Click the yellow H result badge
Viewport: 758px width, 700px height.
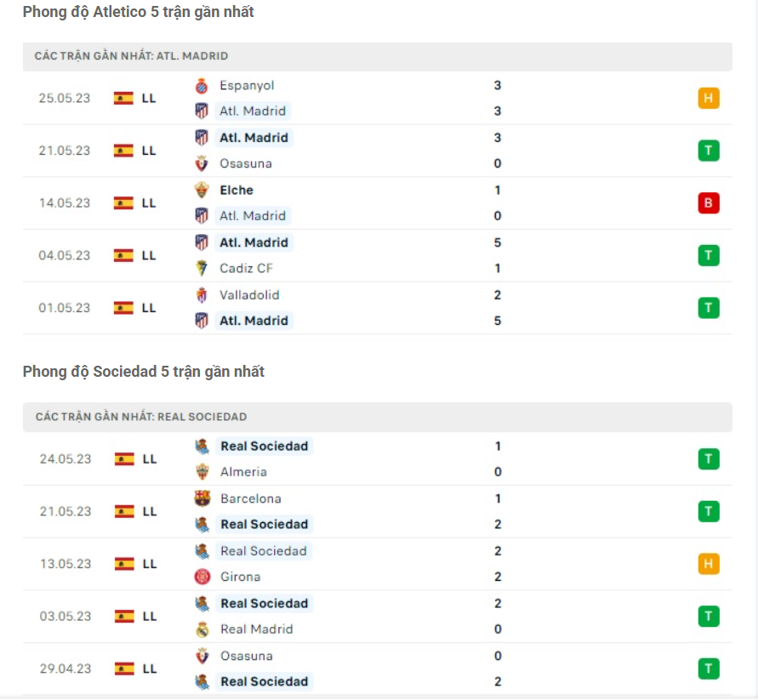[709, 98]
